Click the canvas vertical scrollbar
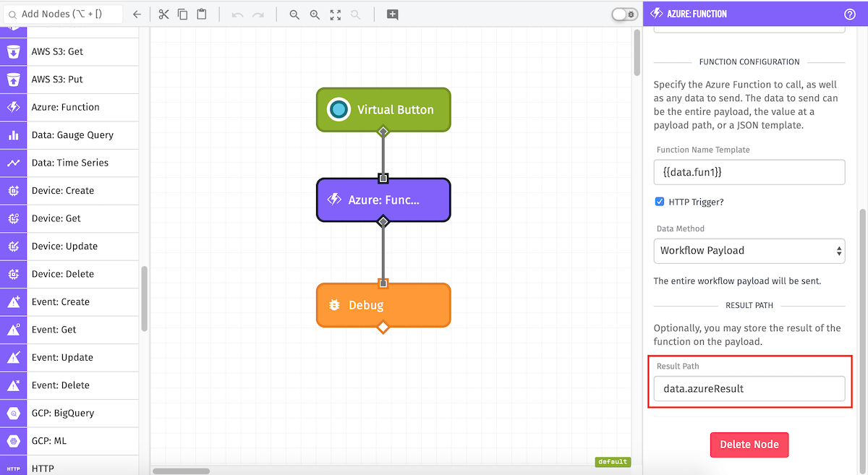868x475 pixels. [x=637, y=54]
